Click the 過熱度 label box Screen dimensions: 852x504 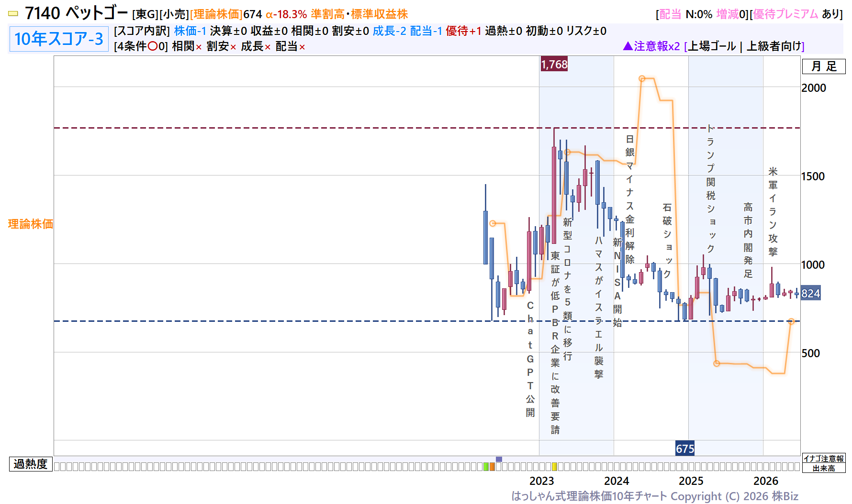[x=31, y=464]
